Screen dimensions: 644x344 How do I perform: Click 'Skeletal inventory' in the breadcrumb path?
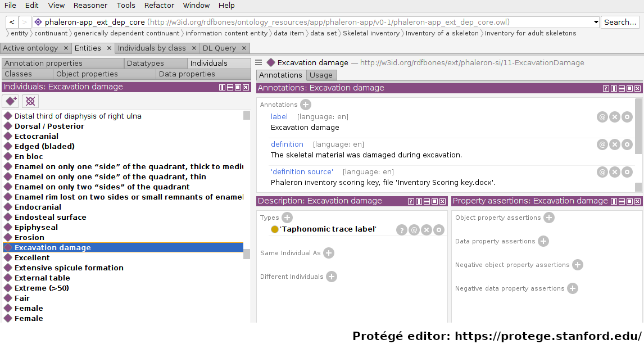coord(371,33)
